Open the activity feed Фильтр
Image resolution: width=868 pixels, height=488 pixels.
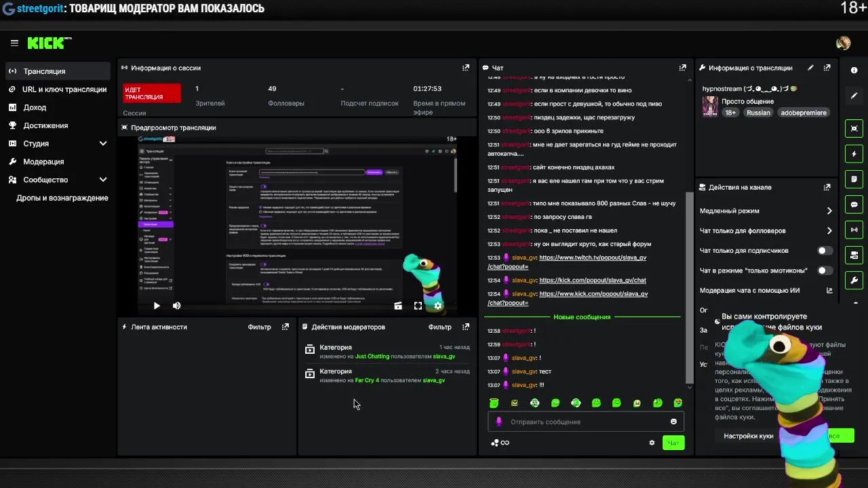tap(259, 327)
